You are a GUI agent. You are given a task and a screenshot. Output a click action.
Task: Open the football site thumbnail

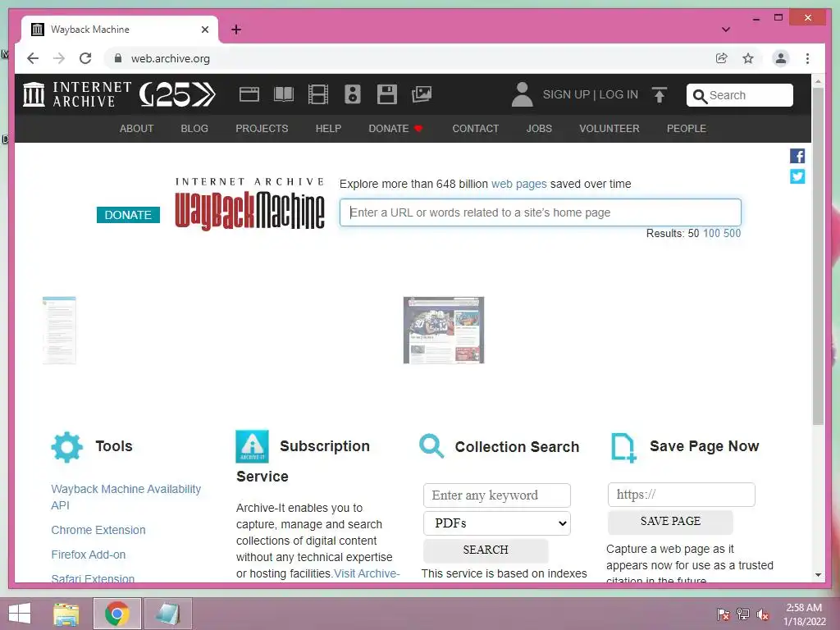coord(444,330)
